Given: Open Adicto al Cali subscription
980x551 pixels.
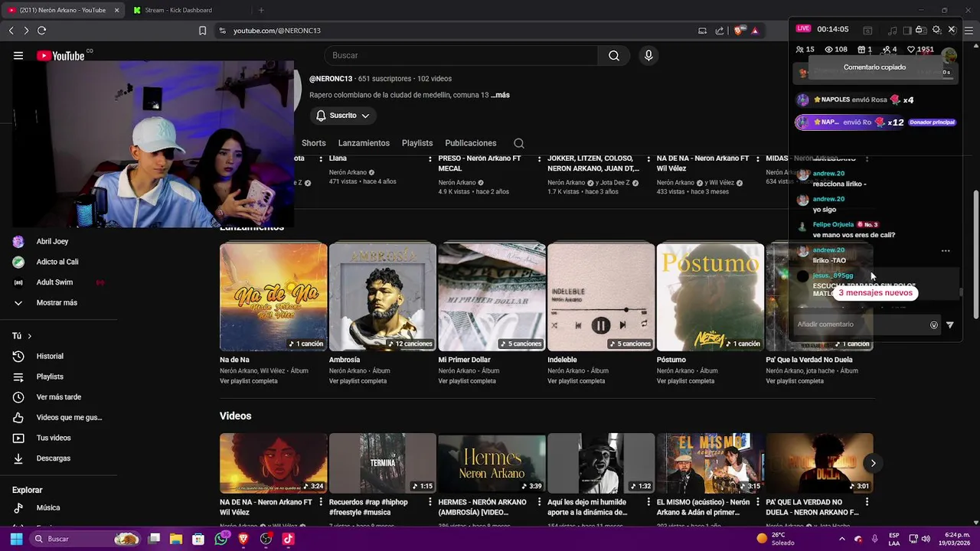Looking at the screenshot, I should (58, 262).
